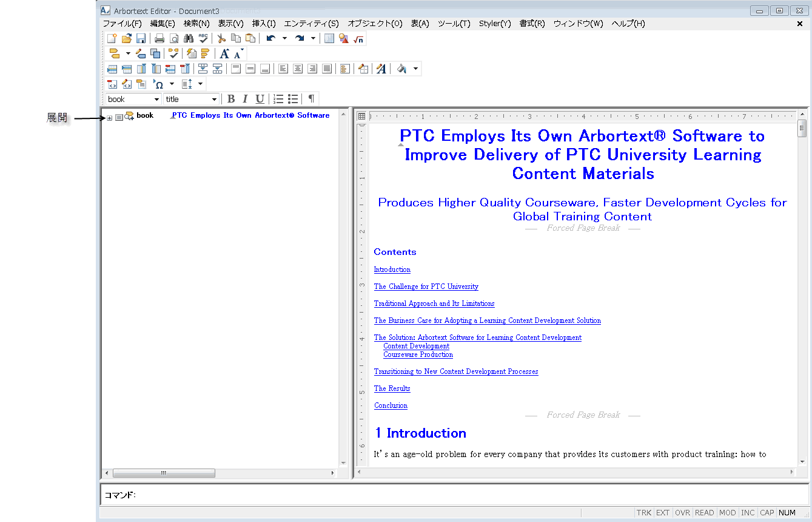The width and height of the screenshot is (812, 522).
Task: Align cell text to the left
Action: click(283, 69)
